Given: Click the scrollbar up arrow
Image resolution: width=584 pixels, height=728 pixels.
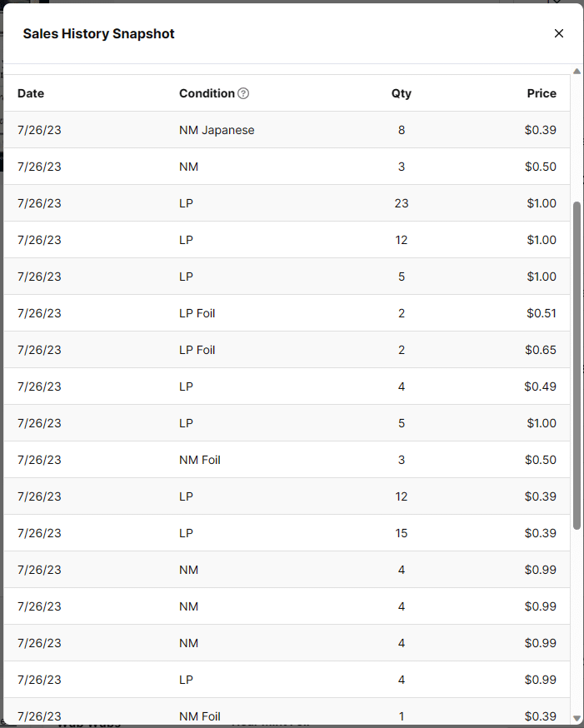Looking at the screenshot, I should 577,72.
